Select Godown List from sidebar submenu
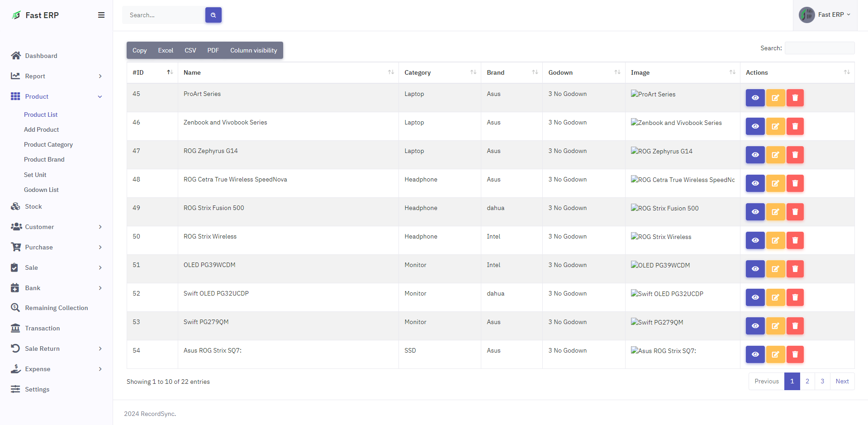Screen dimensions: 868x425 click(41, 190)
